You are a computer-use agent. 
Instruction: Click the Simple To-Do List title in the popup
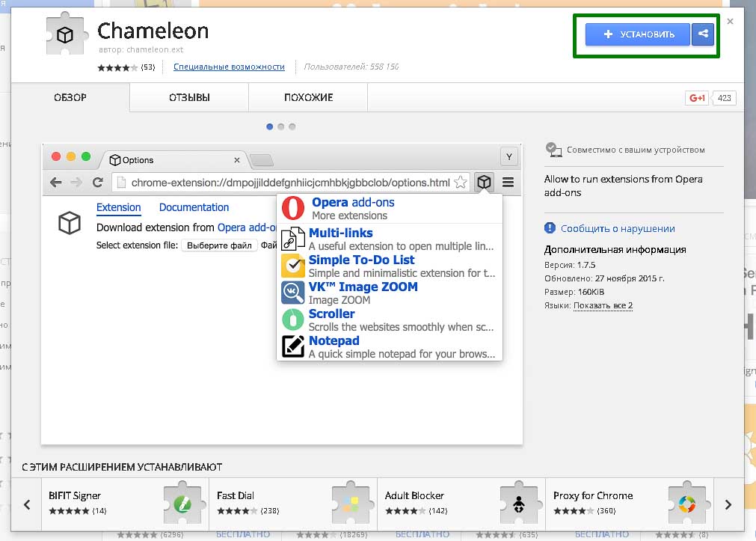pyautogui.click(x=362, y=260)
